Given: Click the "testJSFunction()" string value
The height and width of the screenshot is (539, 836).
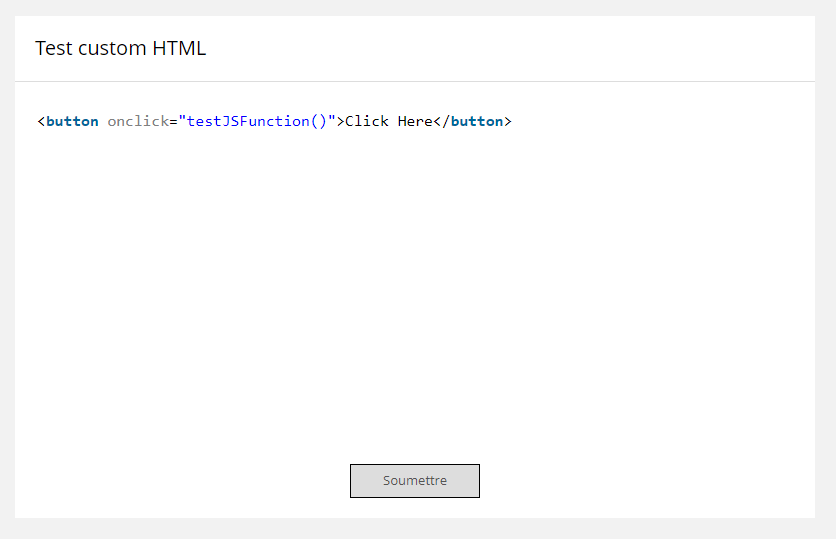Looking at the screenshot, I should coord(256,121).
